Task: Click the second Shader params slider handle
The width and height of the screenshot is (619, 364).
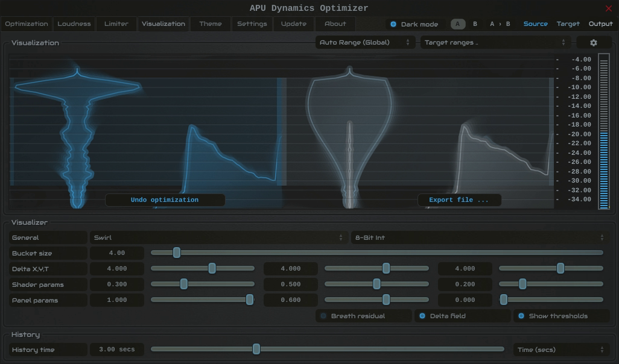Action: [376, 284]
